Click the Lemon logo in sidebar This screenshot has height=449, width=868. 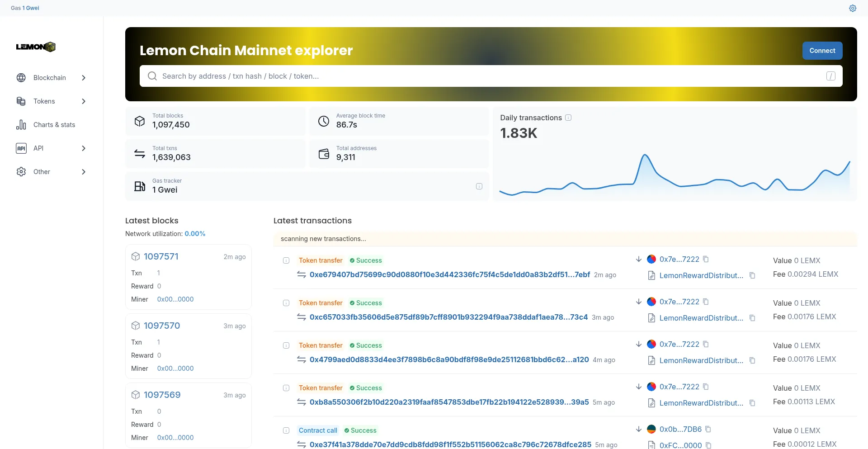pos(36,47)
